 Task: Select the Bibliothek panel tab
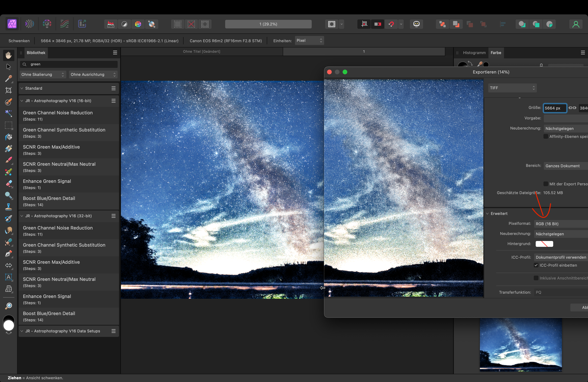(36, 53)
